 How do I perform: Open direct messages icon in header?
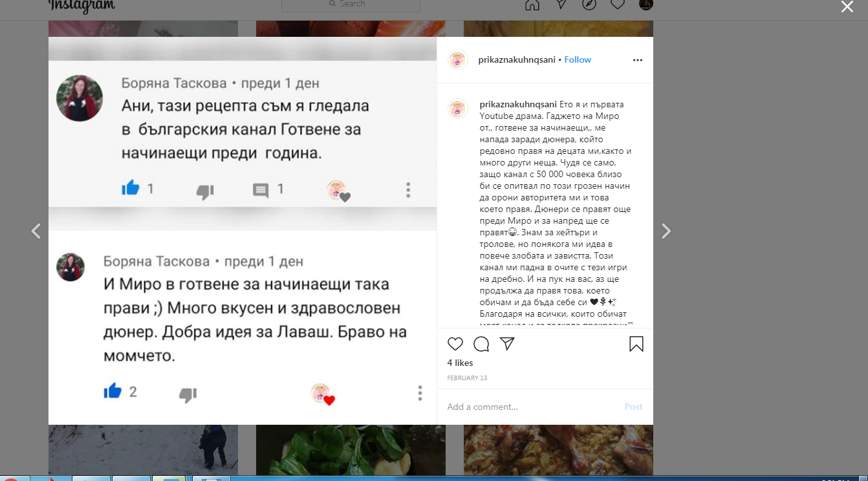coord(561,5)
